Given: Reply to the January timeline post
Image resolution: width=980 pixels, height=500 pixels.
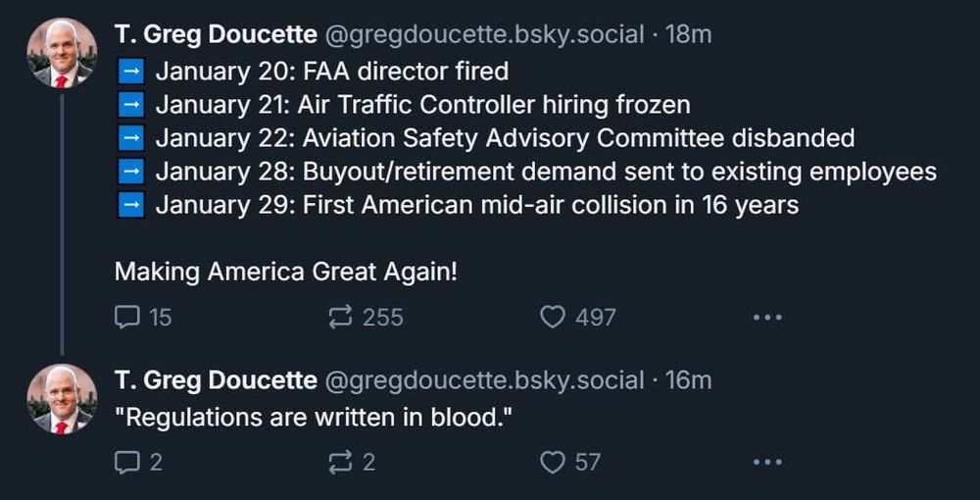Looking at the screenshot, I should pyautogui.click(x=127, y=317).
